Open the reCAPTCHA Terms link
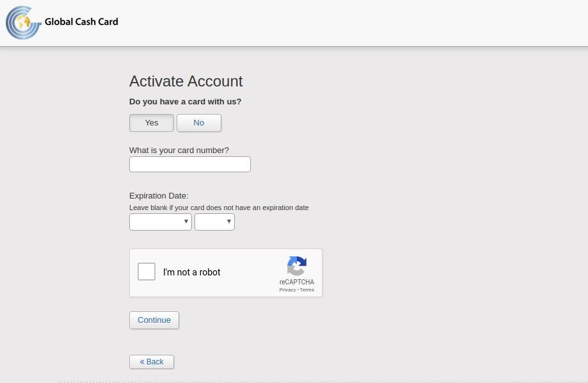 coord(306,289)
